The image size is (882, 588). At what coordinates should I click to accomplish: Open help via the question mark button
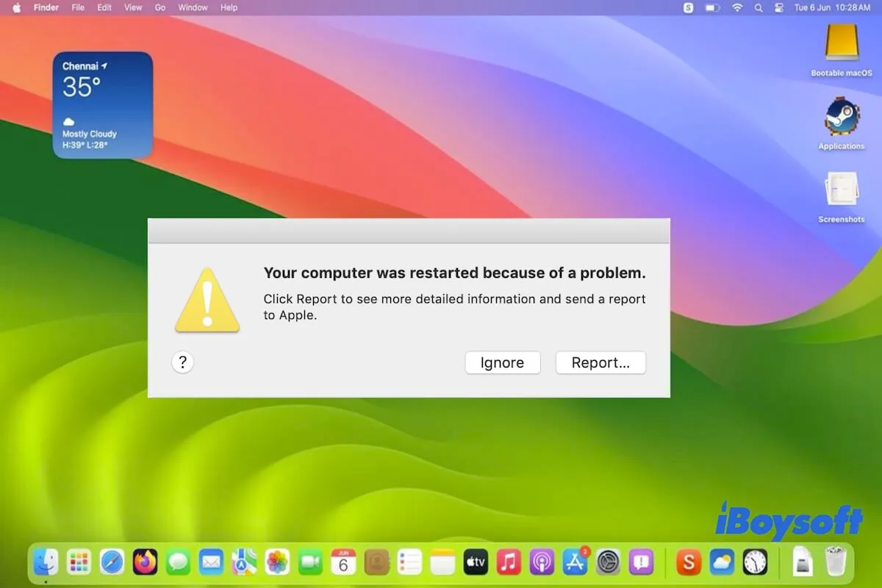pos(182,362)
